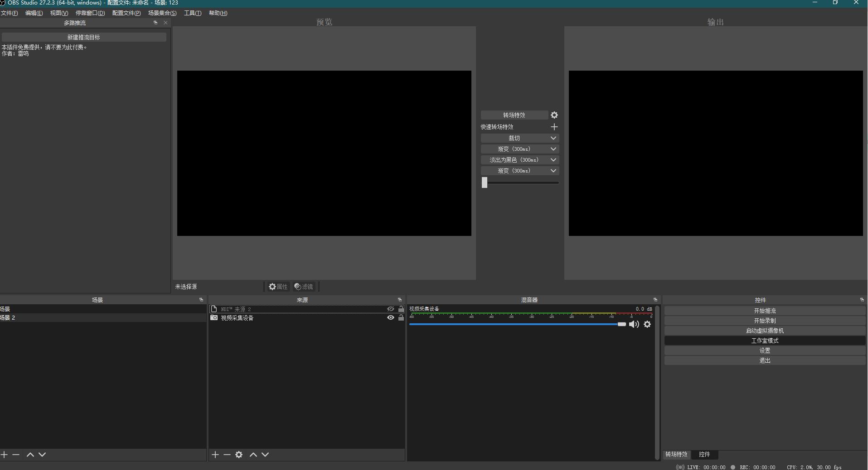Viewport: 868px width, 470px height.
Task: Undock the 混音器 panel
Action: pyautogui.click(x=655, y=300)
